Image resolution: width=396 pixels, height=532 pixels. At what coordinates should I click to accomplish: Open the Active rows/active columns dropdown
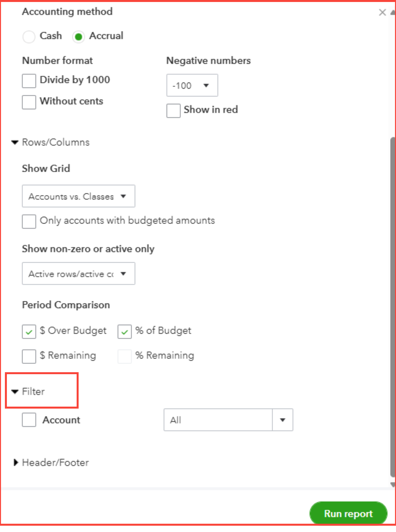point(79,274)
